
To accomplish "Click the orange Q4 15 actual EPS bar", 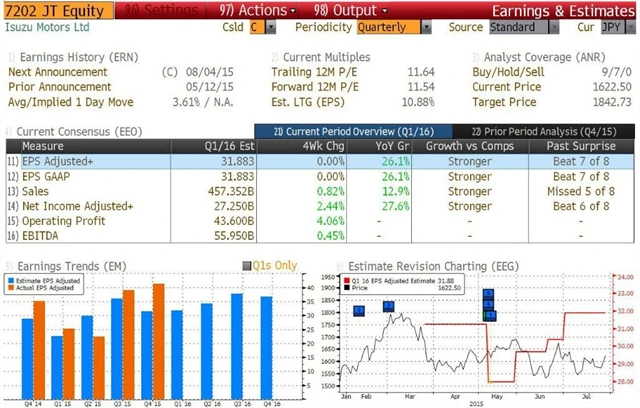I will [x=159, y=341].
